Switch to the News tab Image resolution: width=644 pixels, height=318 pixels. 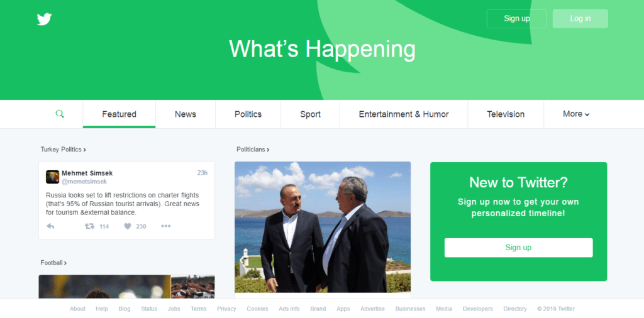(x=186, y=114)
